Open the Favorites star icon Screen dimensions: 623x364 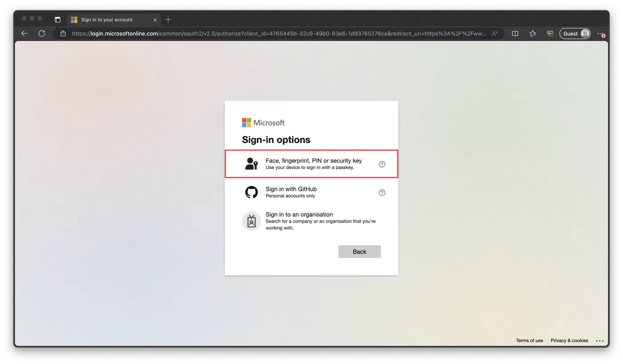point(533,33)
